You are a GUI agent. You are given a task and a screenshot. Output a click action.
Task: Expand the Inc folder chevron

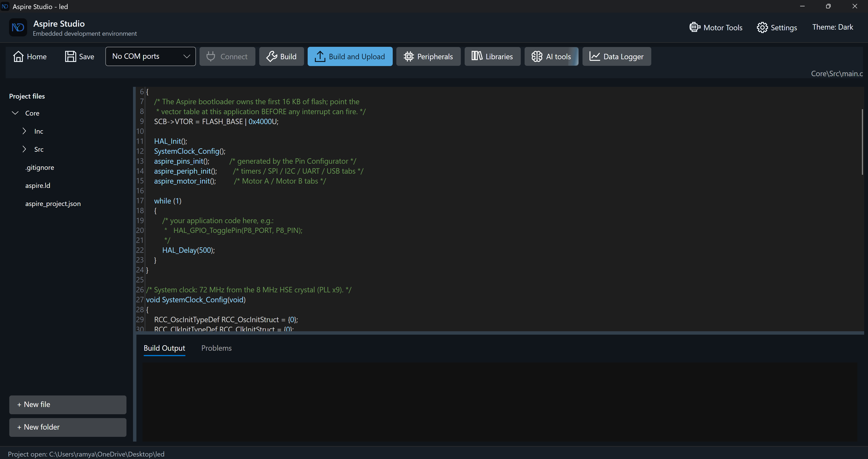pos(24,131)
